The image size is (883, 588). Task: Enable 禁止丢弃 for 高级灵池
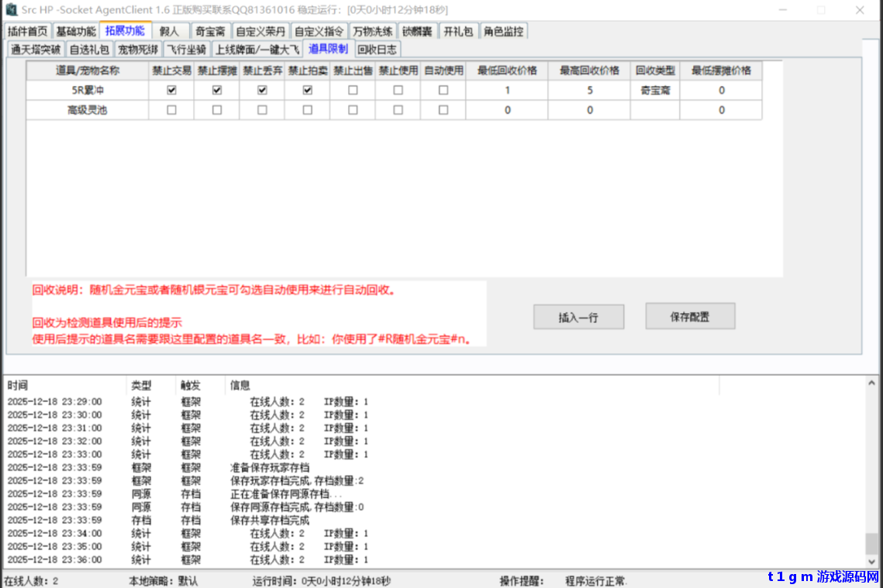[x=262, y=109]
